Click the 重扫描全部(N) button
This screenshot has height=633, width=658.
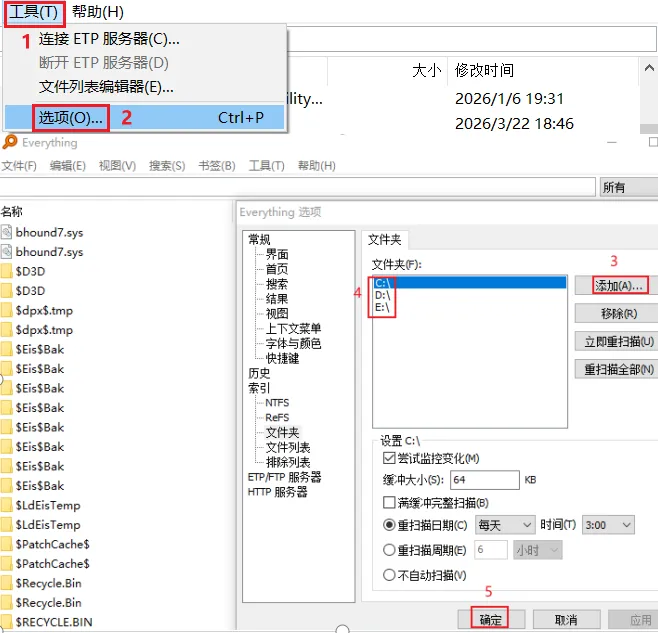coord(617,369)
